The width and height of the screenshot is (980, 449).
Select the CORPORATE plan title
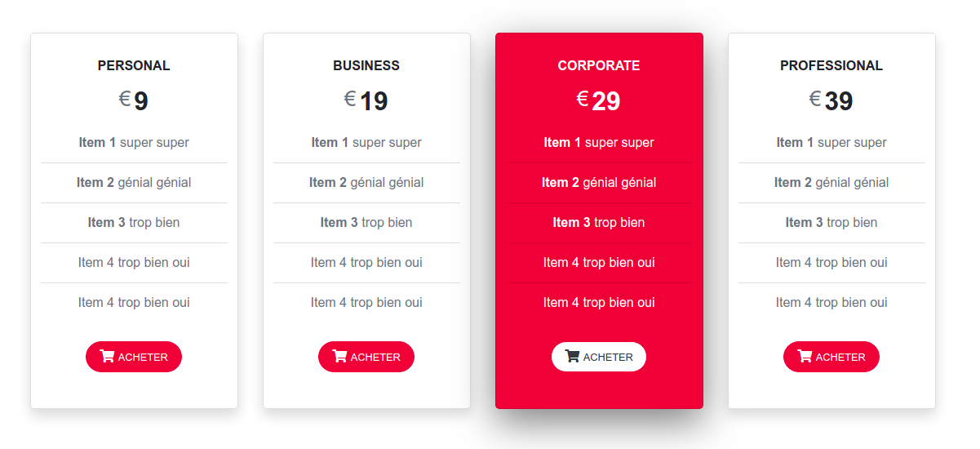pyautogui.click(x=599, y=65)
